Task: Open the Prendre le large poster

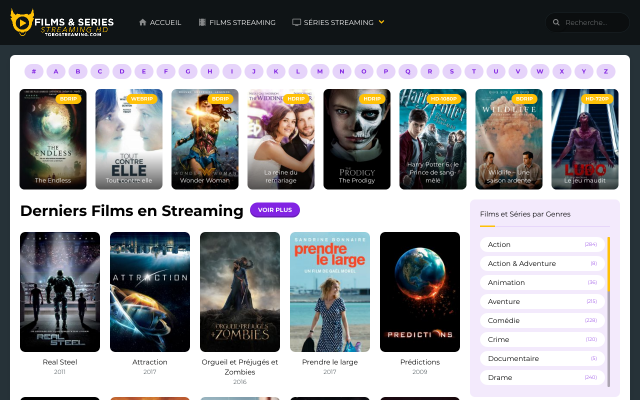Action: point(330,292)
